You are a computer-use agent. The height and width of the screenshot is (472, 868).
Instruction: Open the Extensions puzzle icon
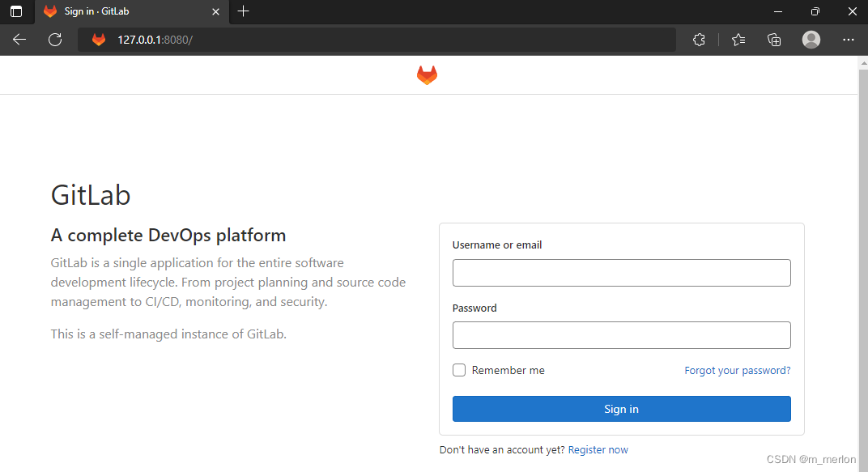(699, 40)
